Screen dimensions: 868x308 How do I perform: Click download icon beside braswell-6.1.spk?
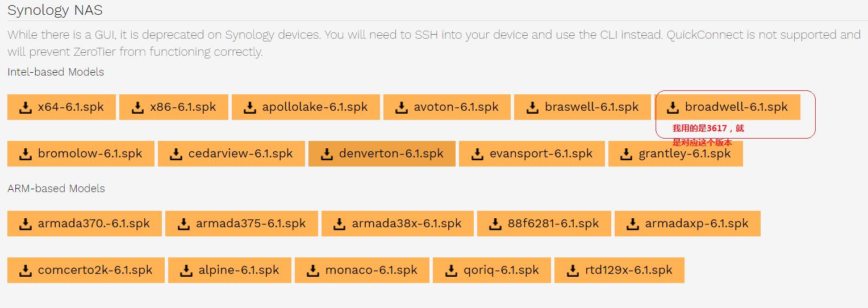click(x=532, y=107)
